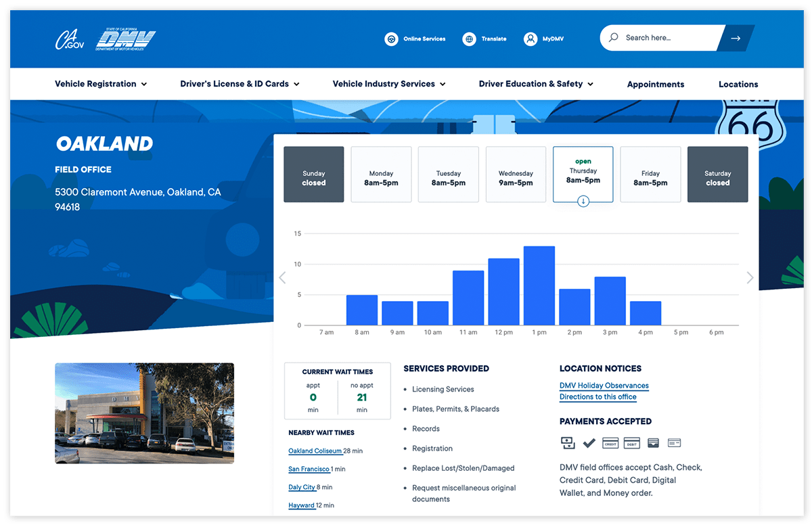Open San Francisco wait time link
The image size is (812, 527).
(x=309, y=469)
